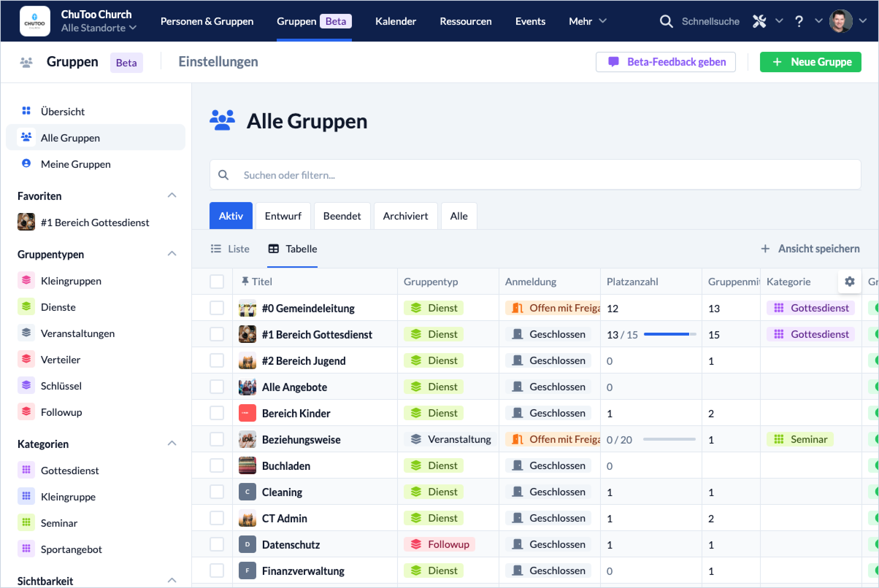
Task: Click the table column settings gear icon
Action: coord(849,281)
